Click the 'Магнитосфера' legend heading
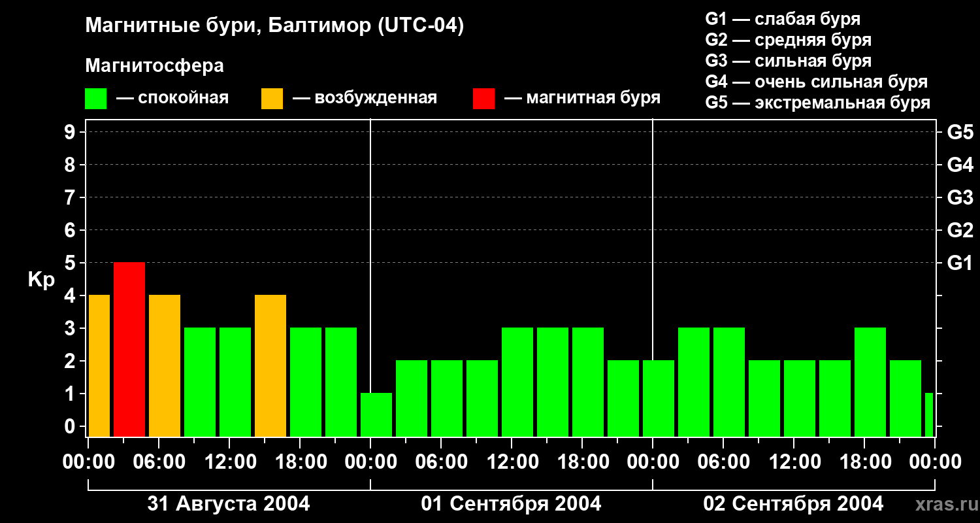The height and width of the screenshot is (523, 980). click(155, 66)
